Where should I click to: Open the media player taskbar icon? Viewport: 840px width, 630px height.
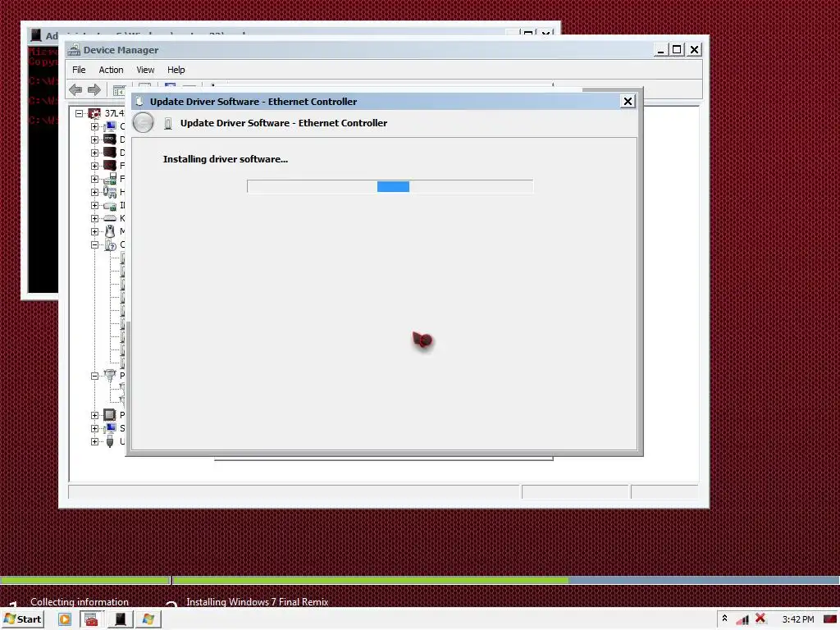65,619
